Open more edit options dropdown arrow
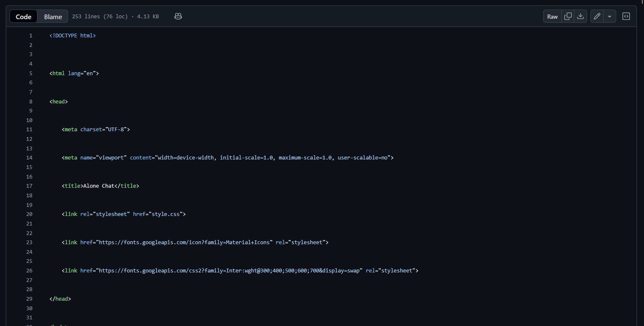 point(610,17)
